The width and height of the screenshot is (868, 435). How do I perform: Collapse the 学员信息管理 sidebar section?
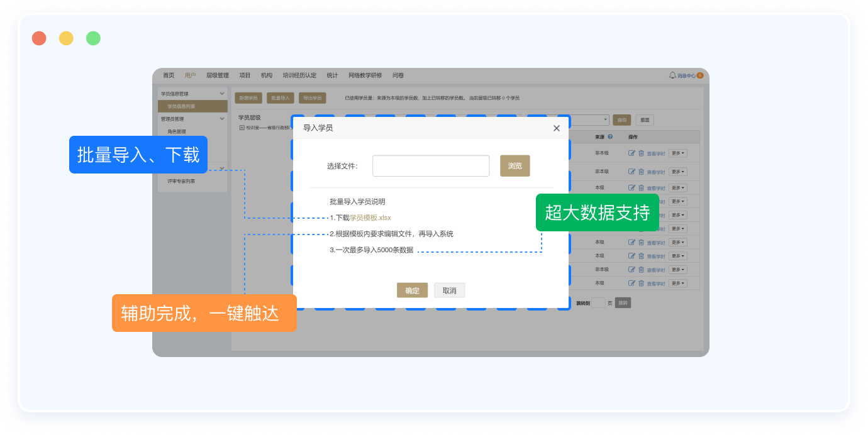click(221, 94)
